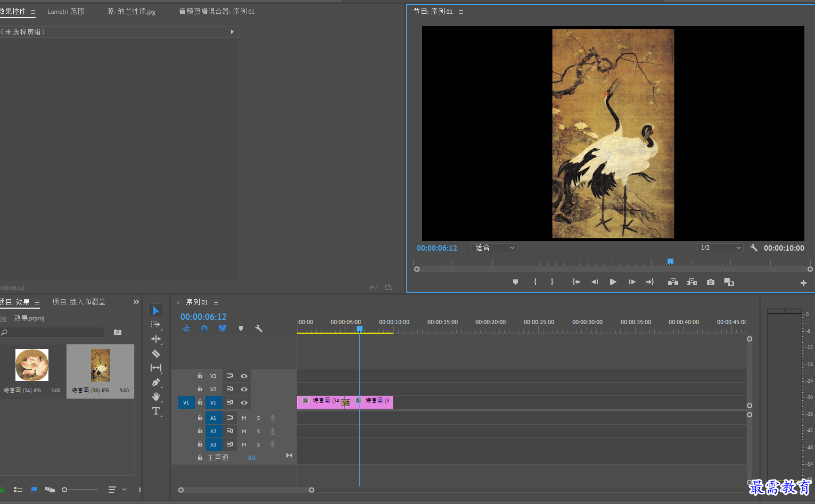Switch project panel to list view
Viewport: 815px width, 504px height.
pos(18,490)
